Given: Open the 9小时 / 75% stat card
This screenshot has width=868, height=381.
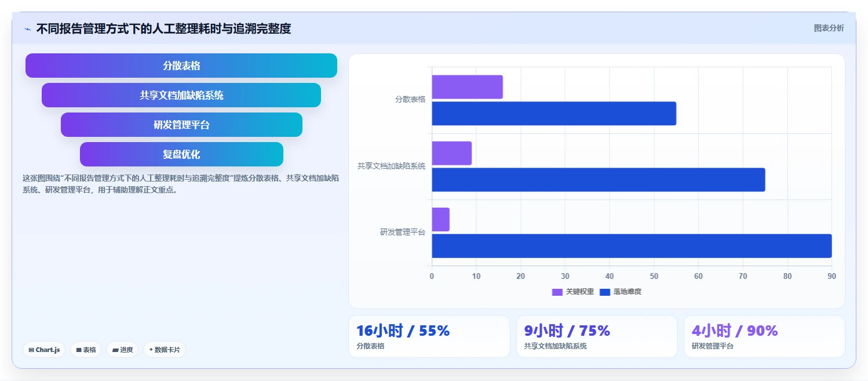Looking at the screenshot, I should point(597,336).
